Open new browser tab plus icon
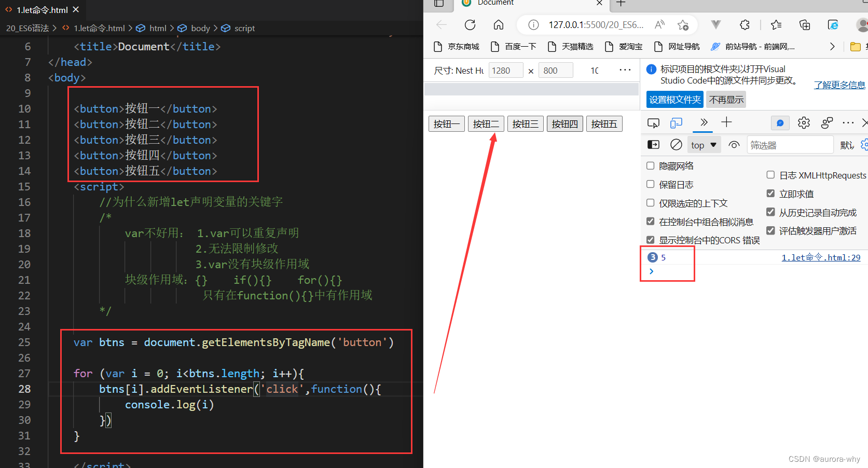Image resolution: width=868 pixels, height=468 pixels. click(621, 3)
